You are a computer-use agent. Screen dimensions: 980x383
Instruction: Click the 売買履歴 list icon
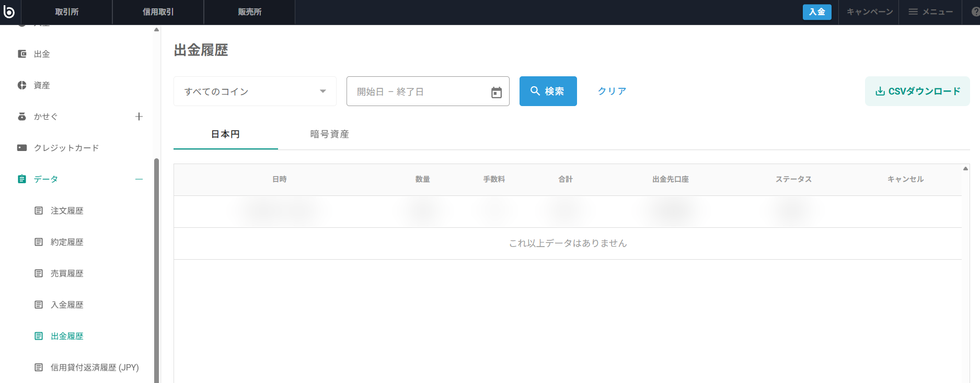[39, 273]
